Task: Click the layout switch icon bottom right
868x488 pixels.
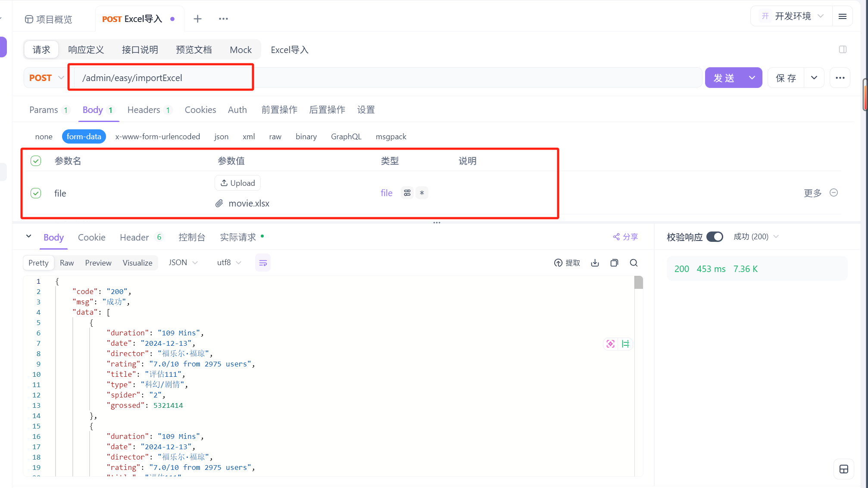Action: (843, 469)
